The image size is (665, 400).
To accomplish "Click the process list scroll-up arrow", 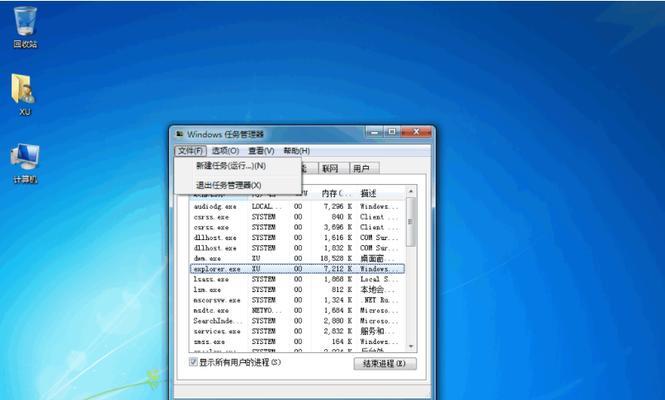I will click(x=411, y=192).
